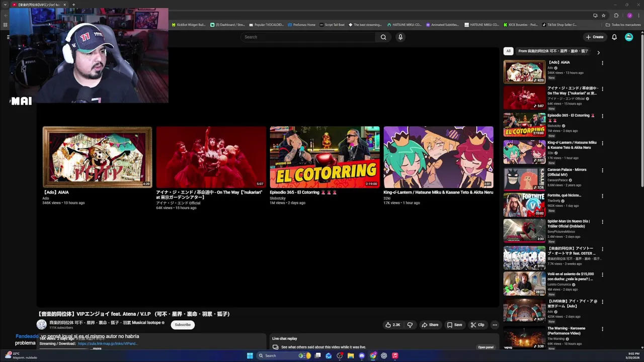
Task: Open the TikTok Shop Seller bookmark
Action: (559, 25)
